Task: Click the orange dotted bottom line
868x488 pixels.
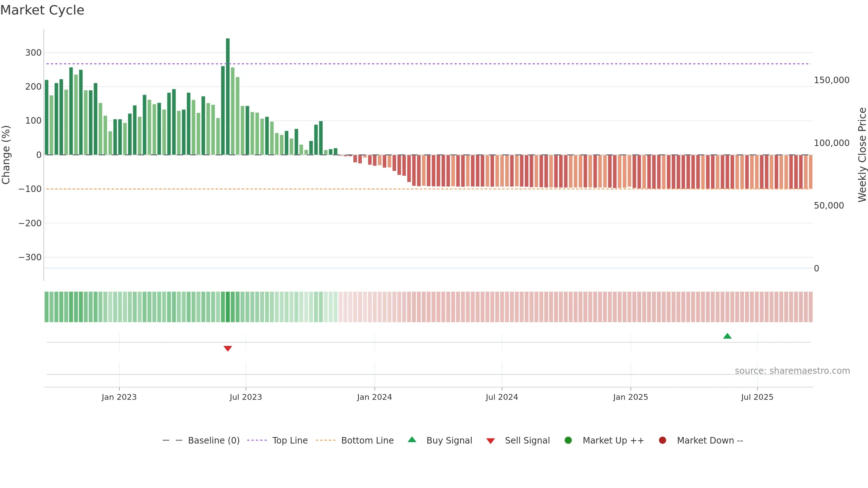Action: click(x=429, y=189)
